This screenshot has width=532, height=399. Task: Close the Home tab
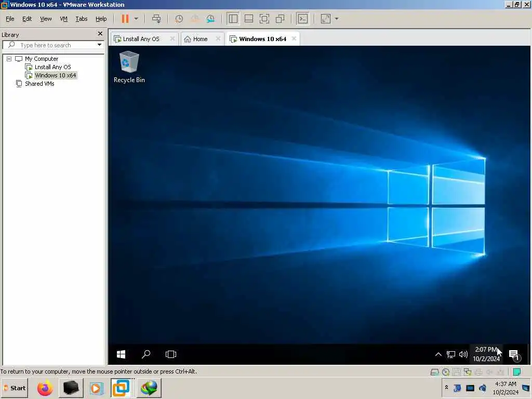(x=218, y=38)
